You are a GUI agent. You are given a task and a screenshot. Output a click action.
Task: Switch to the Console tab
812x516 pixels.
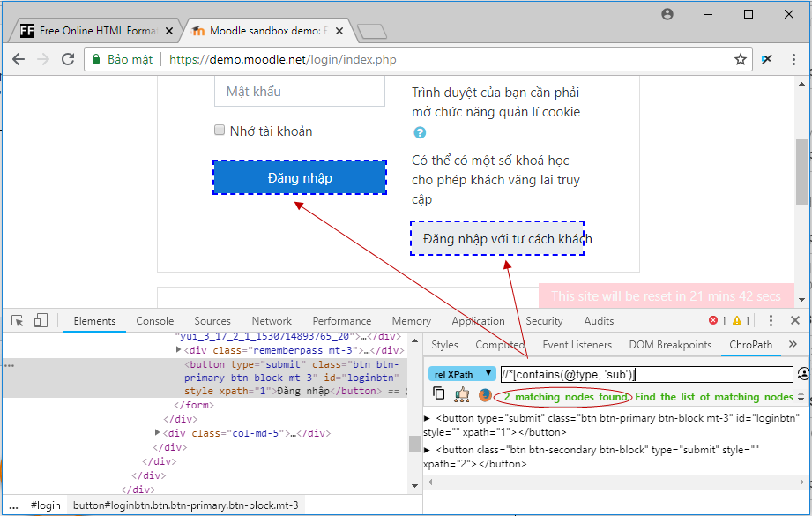[x=155, y=321]
